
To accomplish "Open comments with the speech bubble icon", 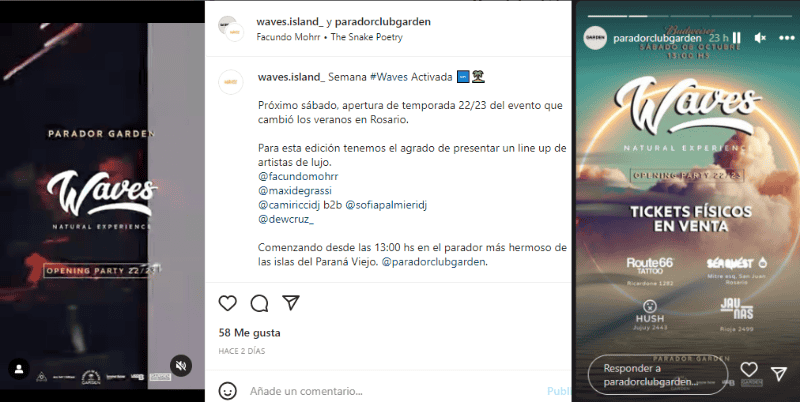I will pos(259,303).
